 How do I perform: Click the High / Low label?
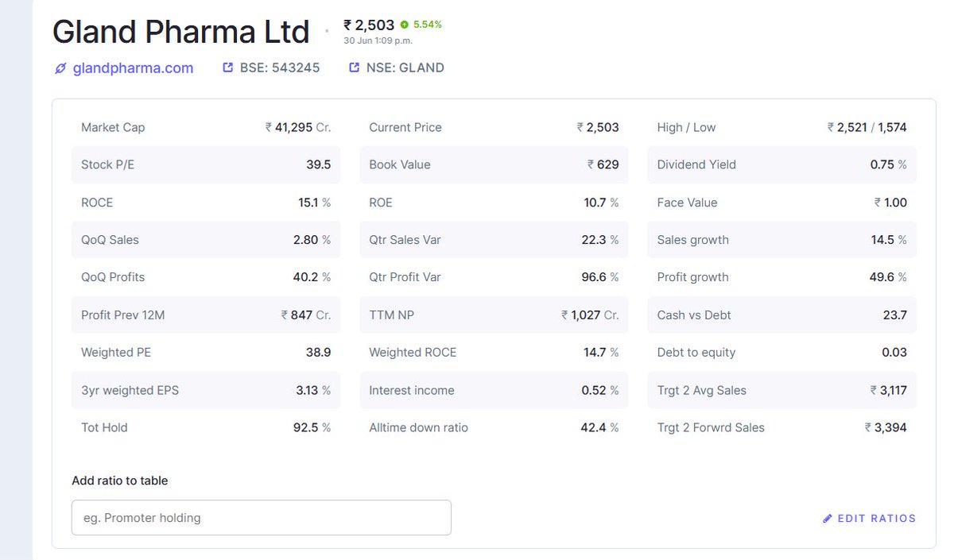pyautogui.click(x=686, y=127)
